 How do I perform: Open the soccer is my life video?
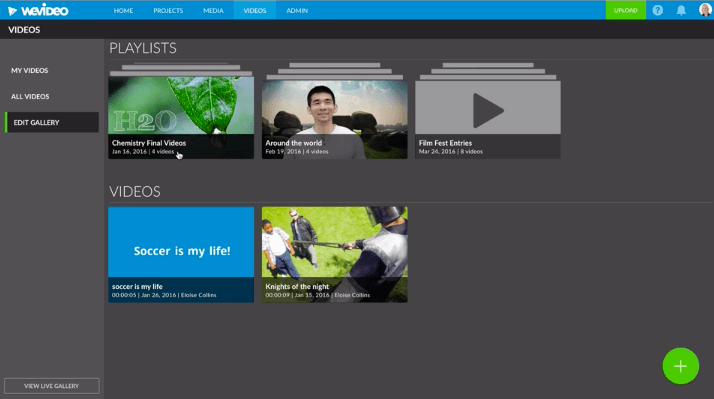click(181, 255)
